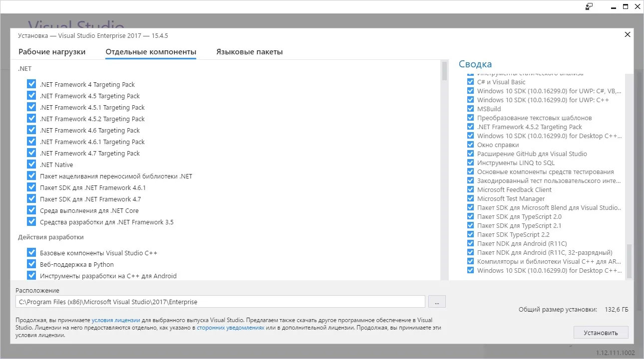The height and width of the screenshot is (359, 644).
Task: Uncheck Microsoft Feedback Client
Action: pos(470,189)
